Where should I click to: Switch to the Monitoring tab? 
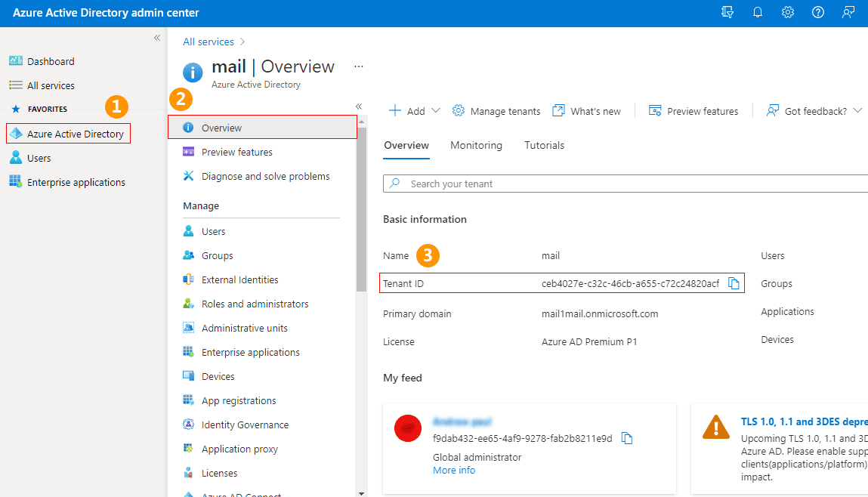point(476,145)
